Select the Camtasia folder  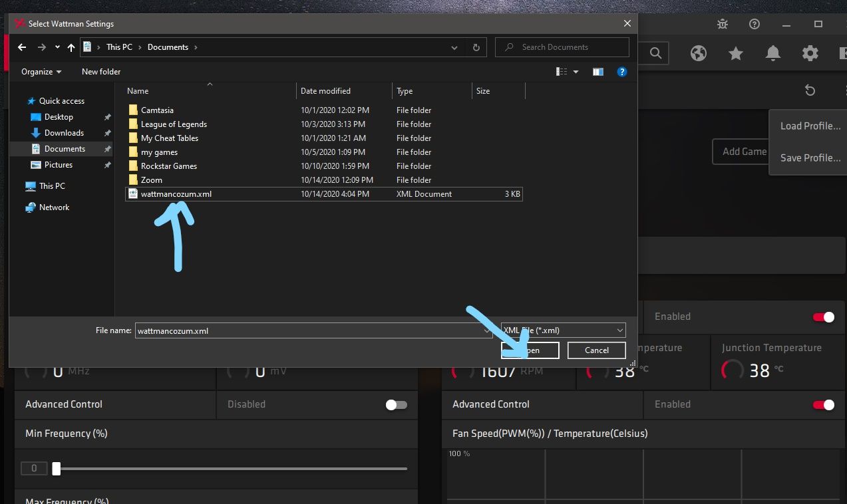[x=157, y=110]
